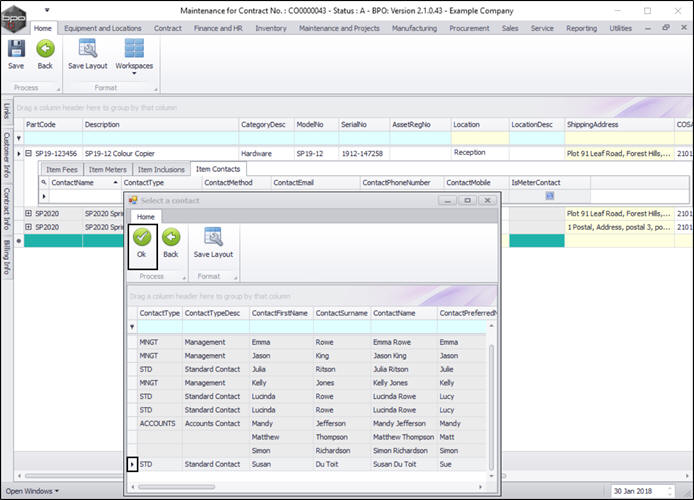Click Save Layout in the main ribbon
This screenshot has width=694, height=500.
tap(88, 54)
